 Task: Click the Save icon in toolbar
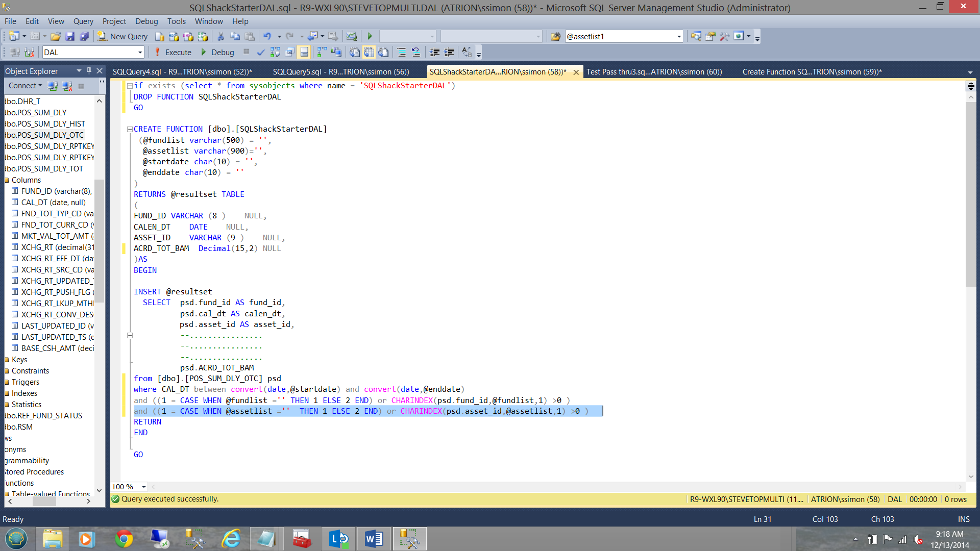pyautogui.click(x=70, y=36)
